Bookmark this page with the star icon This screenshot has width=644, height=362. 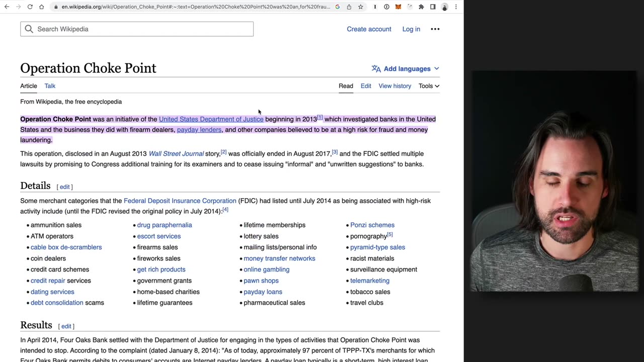point(361,7)
